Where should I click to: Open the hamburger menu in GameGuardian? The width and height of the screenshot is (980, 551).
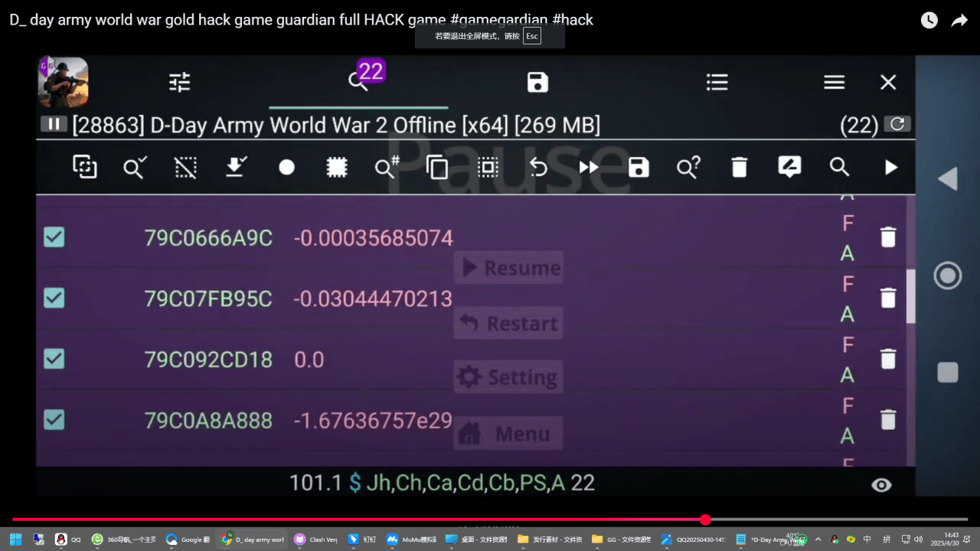click(834, 82)
